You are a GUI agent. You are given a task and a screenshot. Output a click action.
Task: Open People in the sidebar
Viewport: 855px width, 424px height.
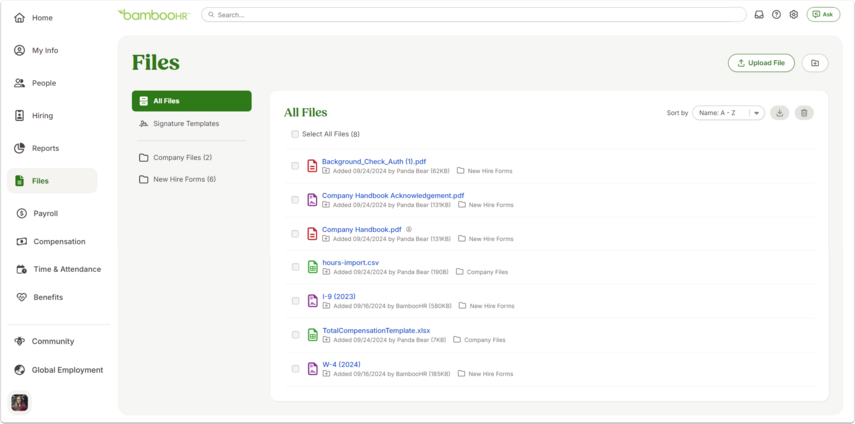pyautogui.click(x=35, y=83)
